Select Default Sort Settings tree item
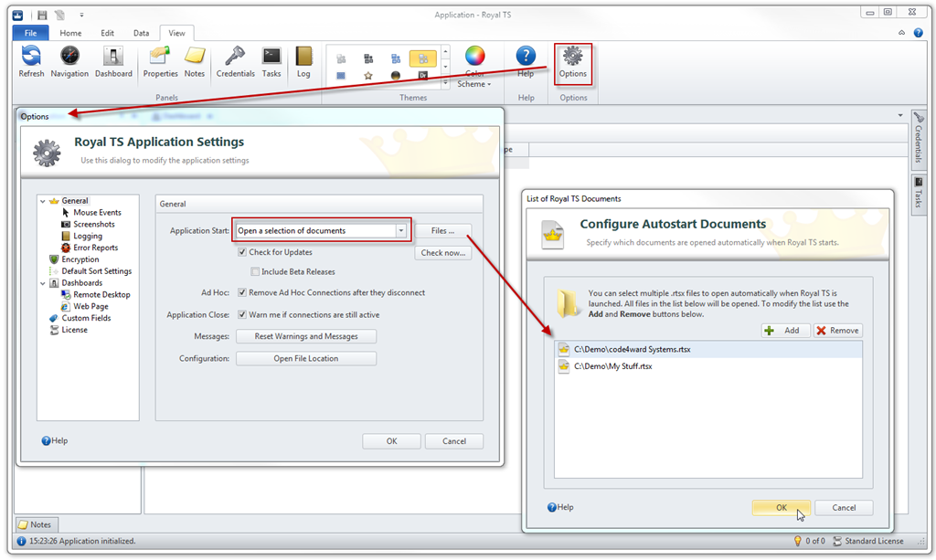The height and width of the screenshot is (560, 936). click(96, 271)
